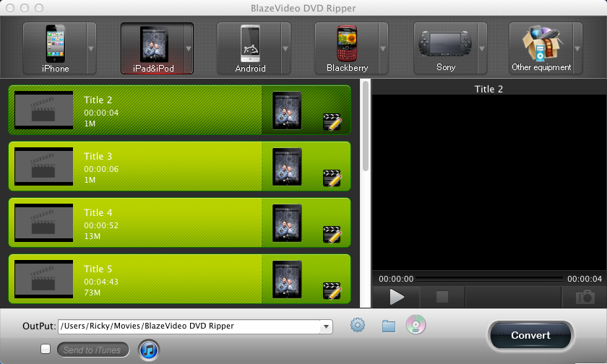Select the Title 5 clapperboard thumbnail
607x364 pixels.
[x=44, y=279]
